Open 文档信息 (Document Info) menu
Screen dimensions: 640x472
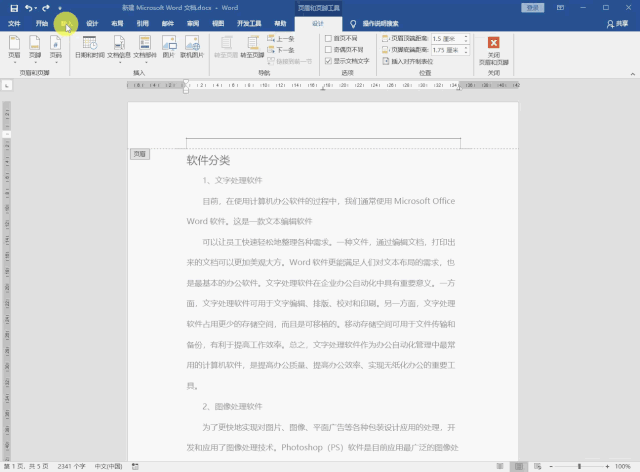[119, 49]
